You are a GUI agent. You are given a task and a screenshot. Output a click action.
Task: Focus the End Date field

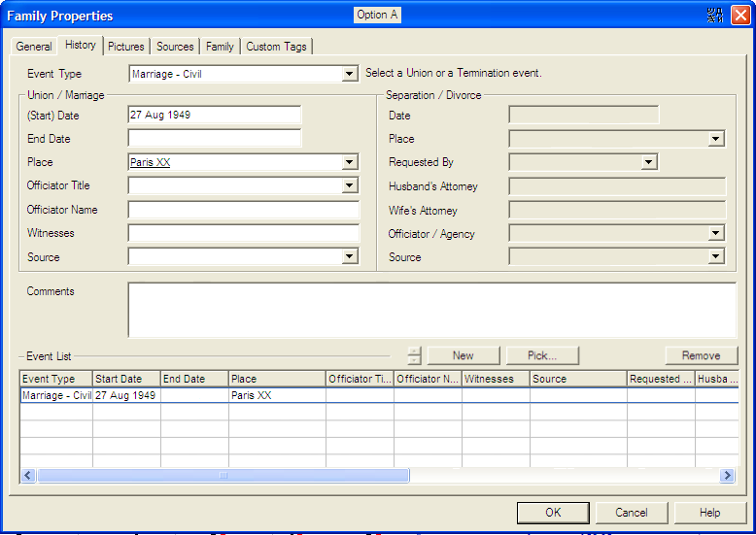215,139
